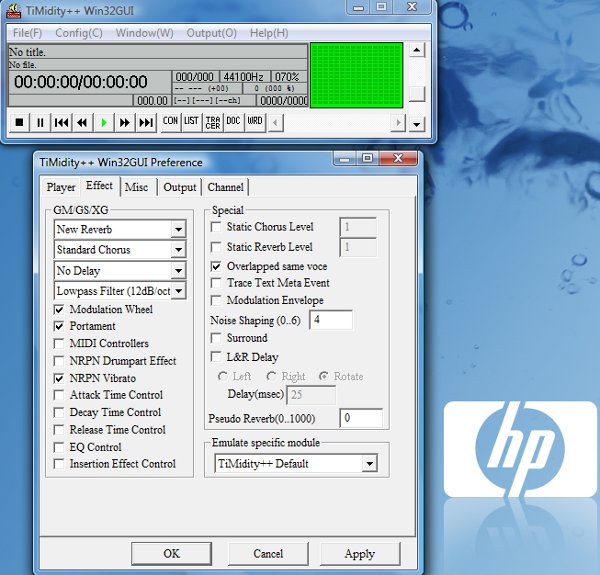600x575 pixels.
Task: Open the Help(H) menu
Action: point(269,33)
